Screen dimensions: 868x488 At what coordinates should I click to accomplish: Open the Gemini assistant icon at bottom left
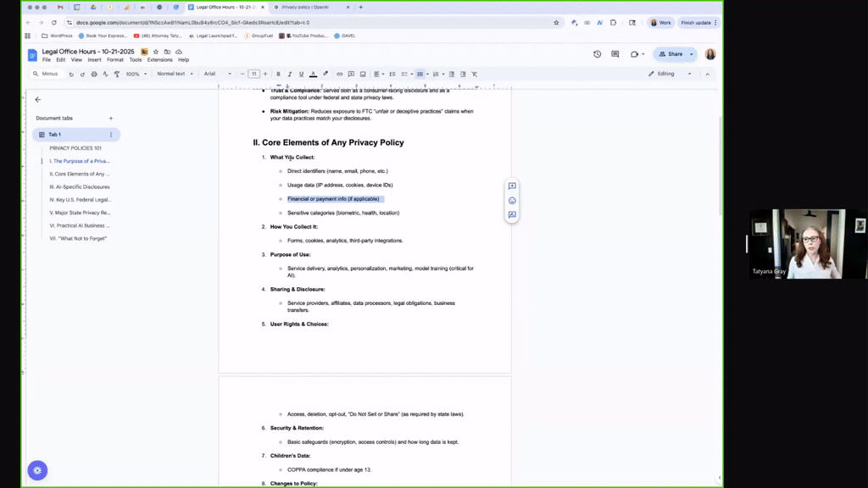[37, 470]
